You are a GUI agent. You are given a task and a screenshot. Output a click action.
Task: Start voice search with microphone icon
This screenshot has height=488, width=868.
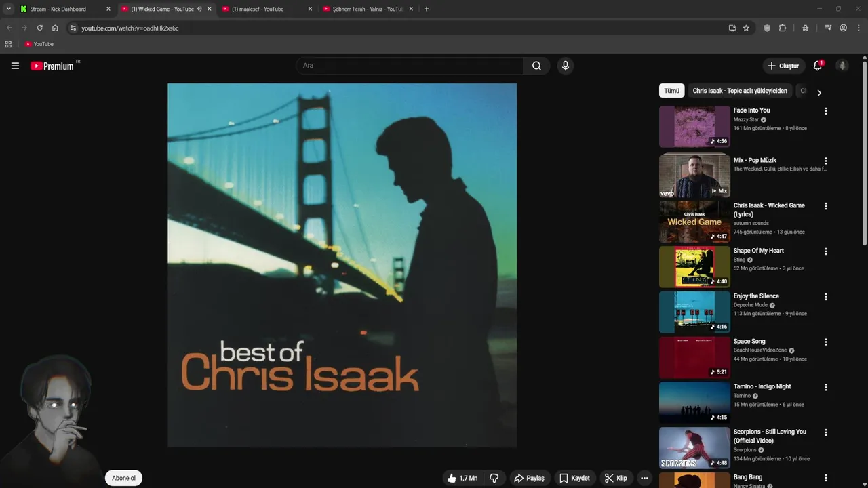[566, 66]
